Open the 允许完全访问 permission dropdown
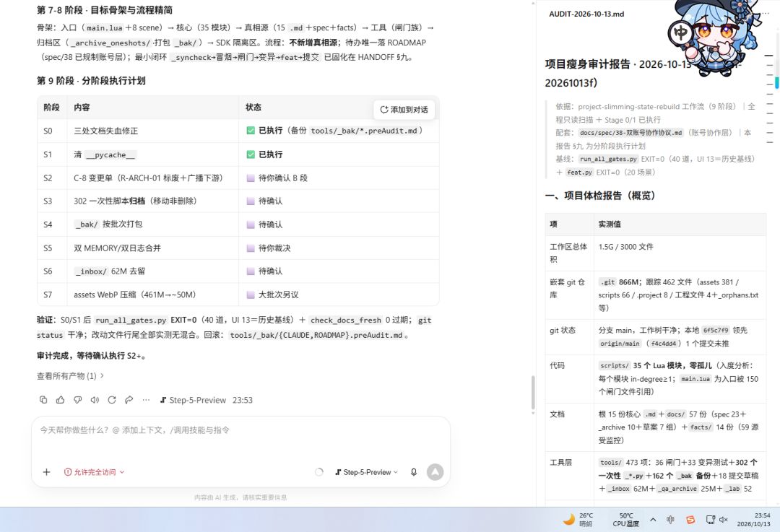Image resolution: width=780 pixels, height=532 pixels. click(x=94, y=472)
